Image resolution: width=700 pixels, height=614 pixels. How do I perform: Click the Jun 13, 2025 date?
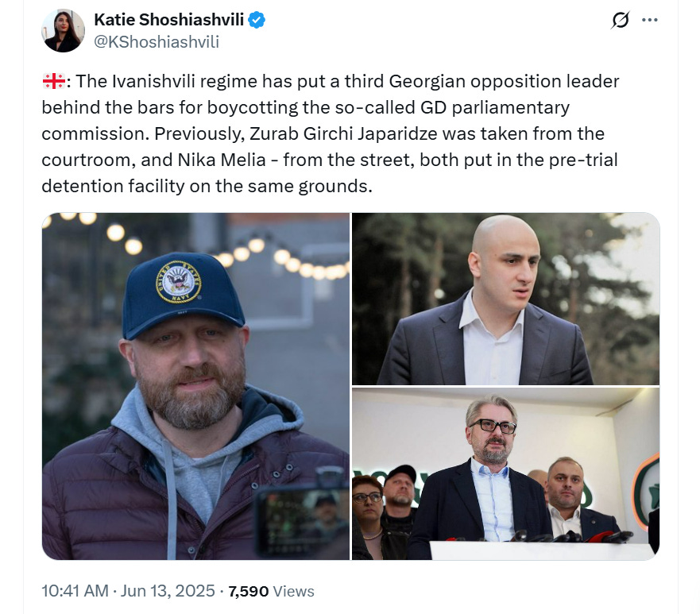click(168, 591)
